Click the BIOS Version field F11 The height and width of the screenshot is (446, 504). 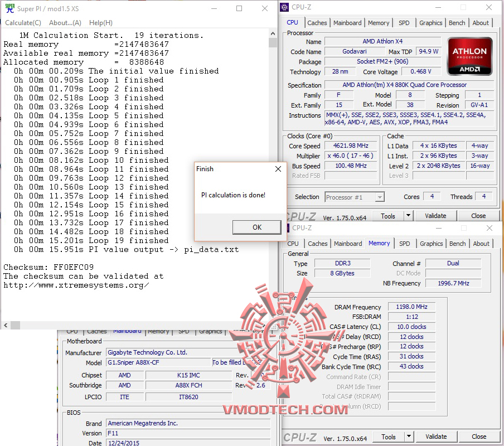[188, 434]
